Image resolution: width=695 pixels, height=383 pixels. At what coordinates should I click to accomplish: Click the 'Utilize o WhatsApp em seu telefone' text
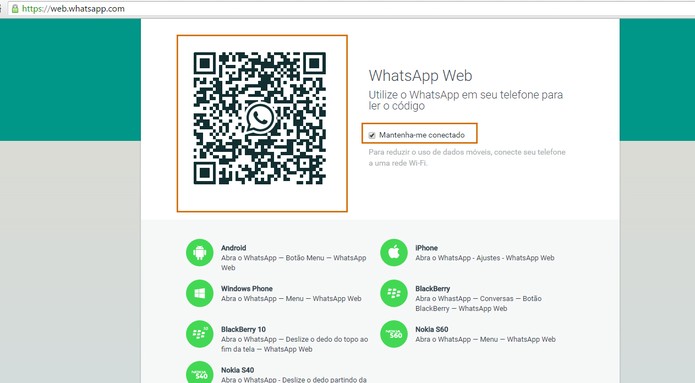[x=465, y=100]
